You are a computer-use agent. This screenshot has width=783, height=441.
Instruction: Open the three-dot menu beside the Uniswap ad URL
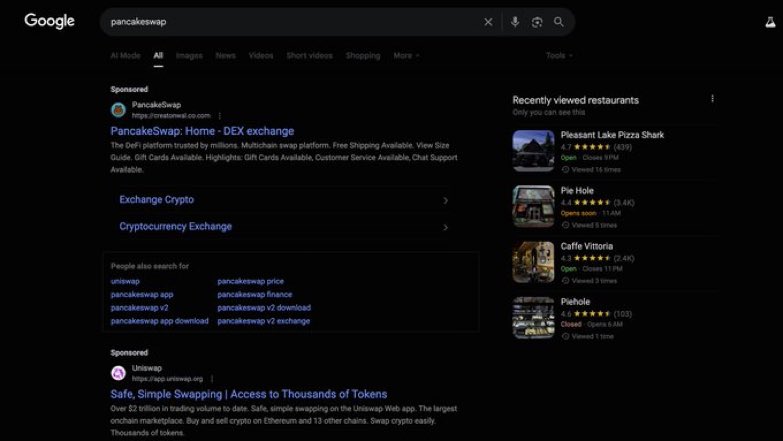pyautogui.click(x=212, y=379)
